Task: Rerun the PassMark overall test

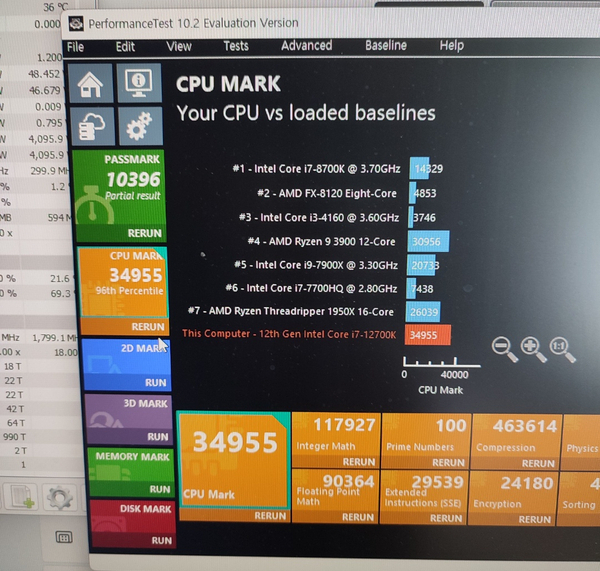Action: (144, 233)
